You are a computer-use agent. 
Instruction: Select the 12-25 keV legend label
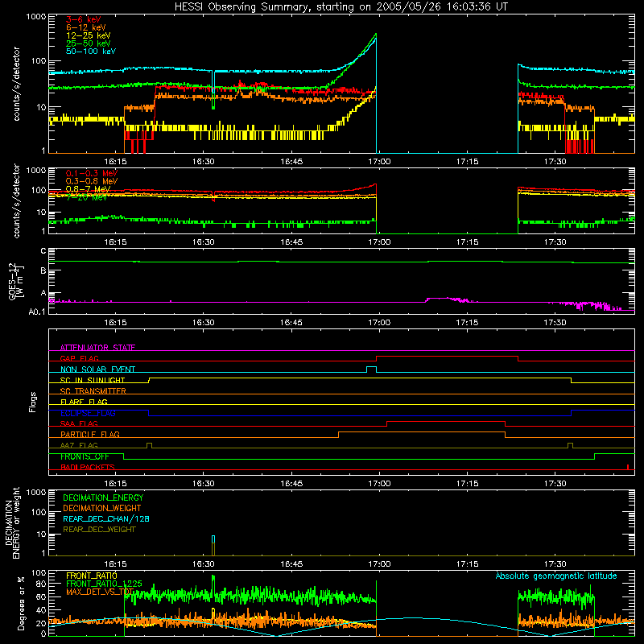[x=89, y=35]
